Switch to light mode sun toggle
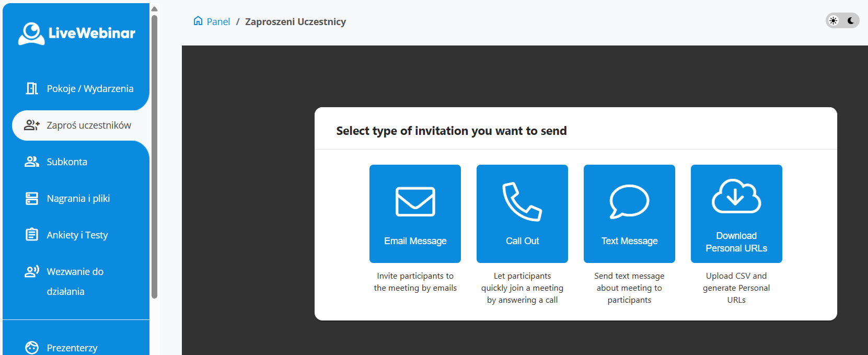This screenshot has height=355, width=868. pos(834,20)
